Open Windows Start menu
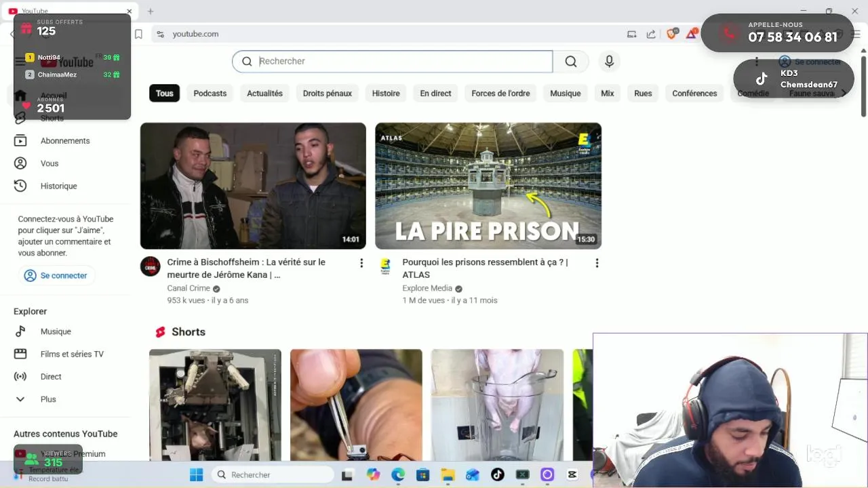Screen dimensions: 868x488 pos(196,474)
